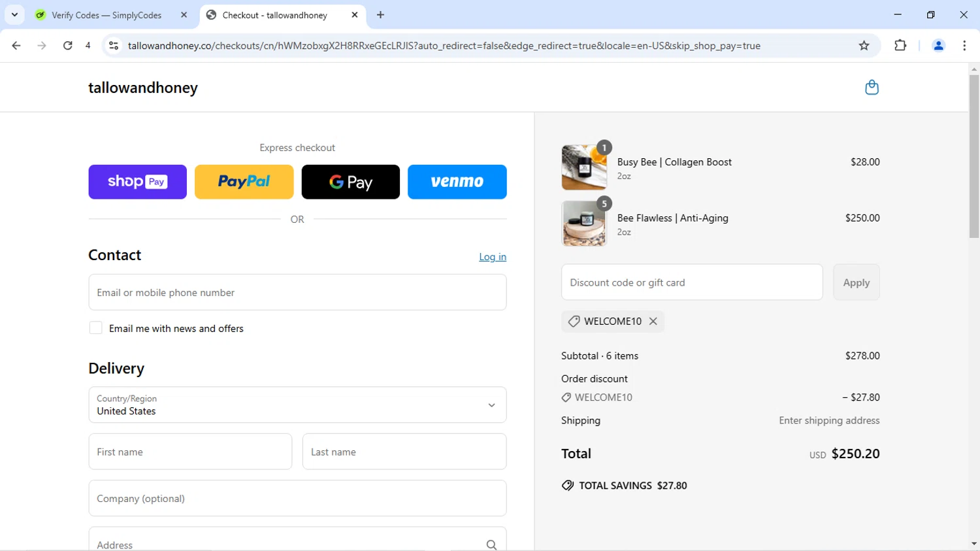Click the scrollbar up arrow
Screen dimensions: 980x551
(974, 69)
